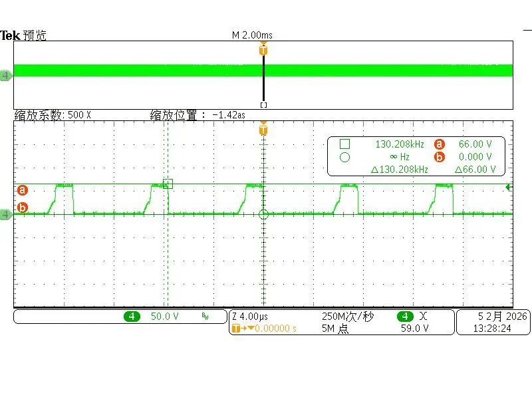This screenshot has width=532, height=399.
Task: Click the orange trigger marker in the overview strip
Action: coord(263,49)
